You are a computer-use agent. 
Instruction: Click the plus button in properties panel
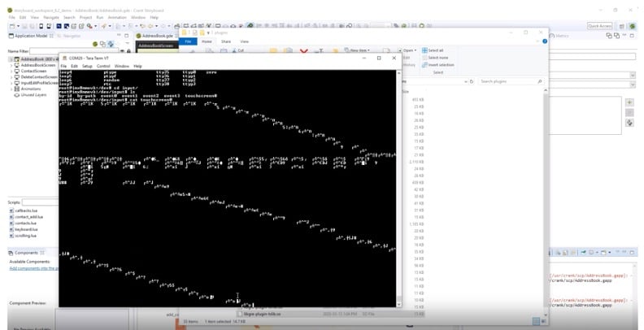pyautogui.click(x=629, y=102)
